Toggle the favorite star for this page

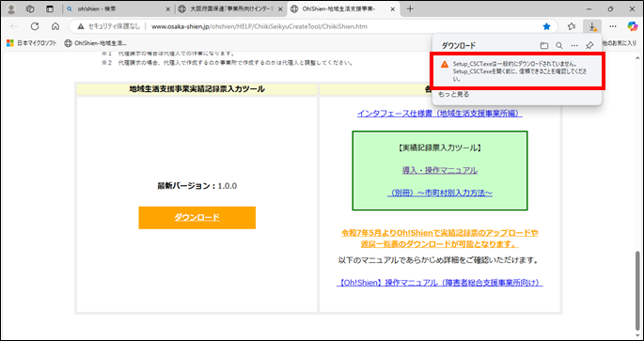point(546,26)
